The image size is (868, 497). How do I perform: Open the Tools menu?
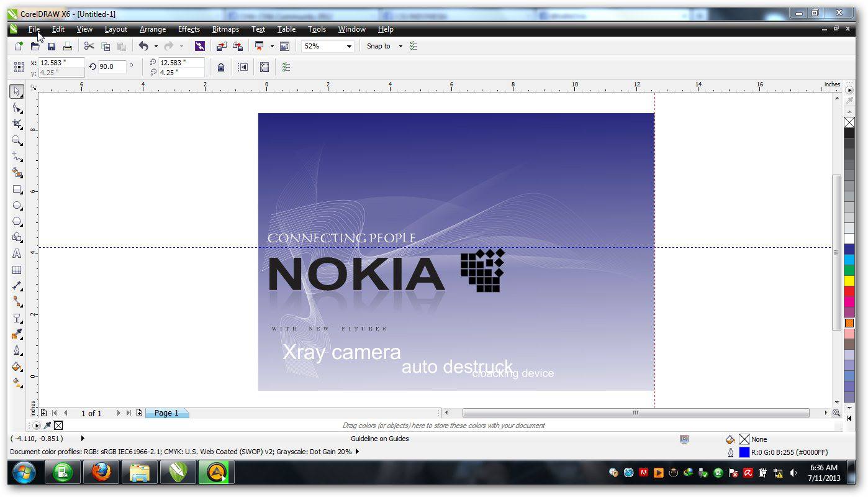[317, 29]
